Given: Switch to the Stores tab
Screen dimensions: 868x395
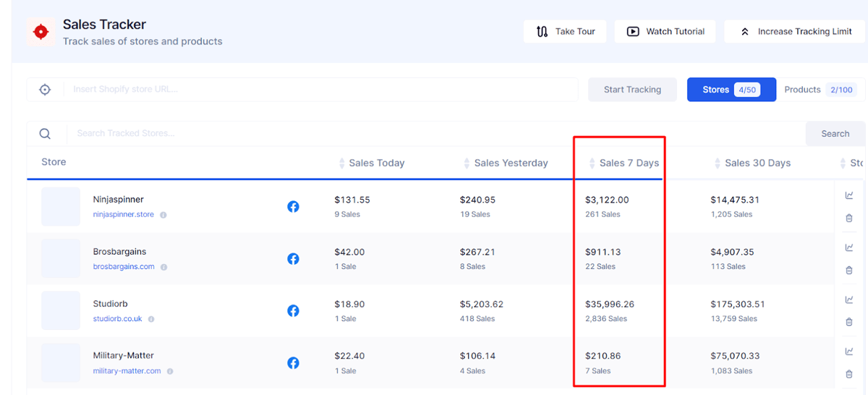Looking at the screenshot, I should [x=731, y=90].
